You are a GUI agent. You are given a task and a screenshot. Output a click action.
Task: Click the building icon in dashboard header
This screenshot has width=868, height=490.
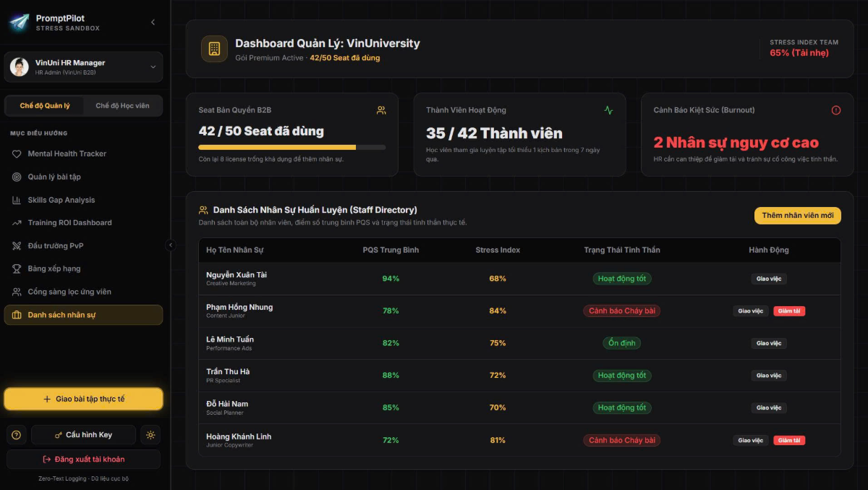[214, 49]
